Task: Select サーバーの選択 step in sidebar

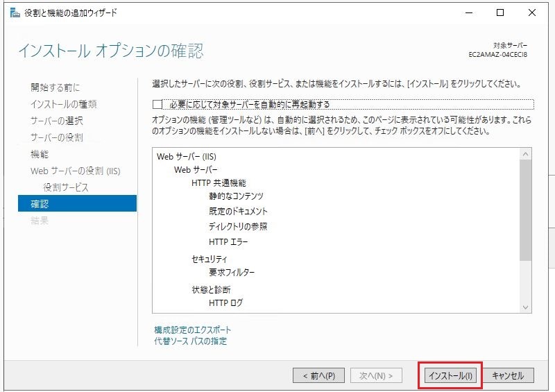Action: pos(57,121)
